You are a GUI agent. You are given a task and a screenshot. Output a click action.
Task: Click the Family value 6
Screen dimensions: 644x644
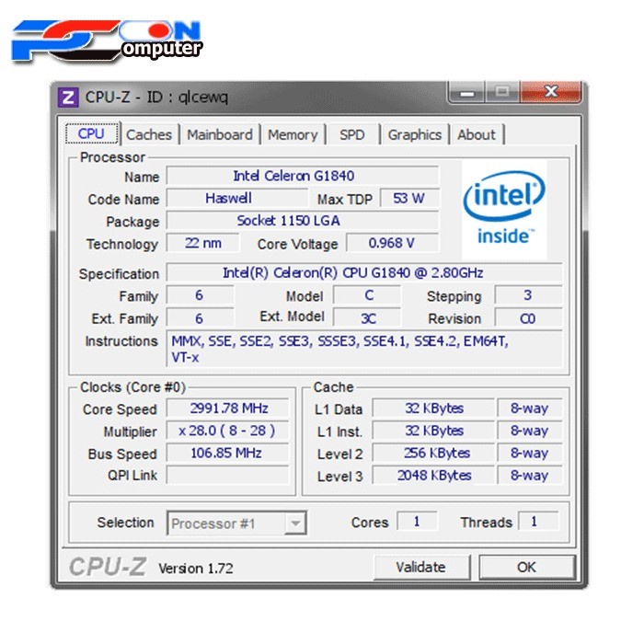[x=200, y=295]
